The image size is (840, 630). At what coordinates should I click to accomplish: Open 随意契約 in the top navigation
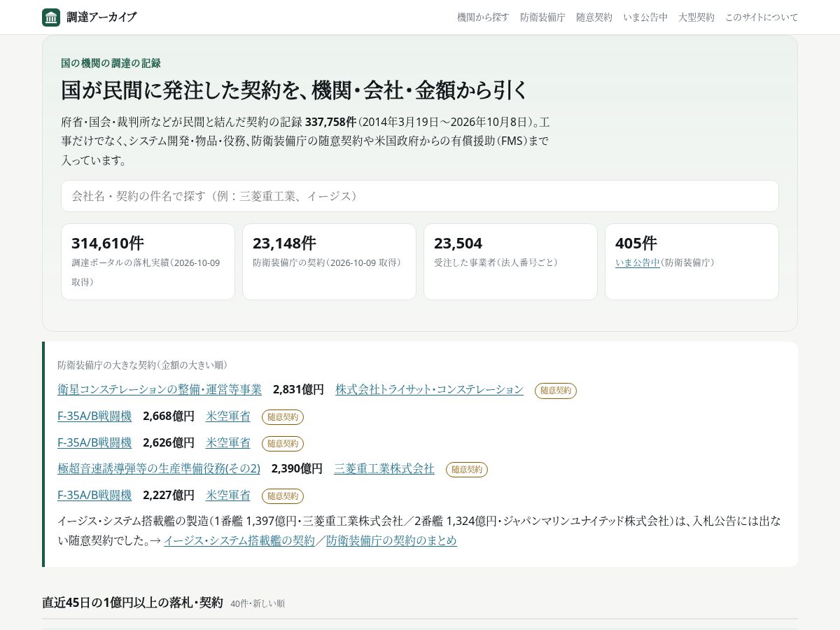tap(594, 17)
